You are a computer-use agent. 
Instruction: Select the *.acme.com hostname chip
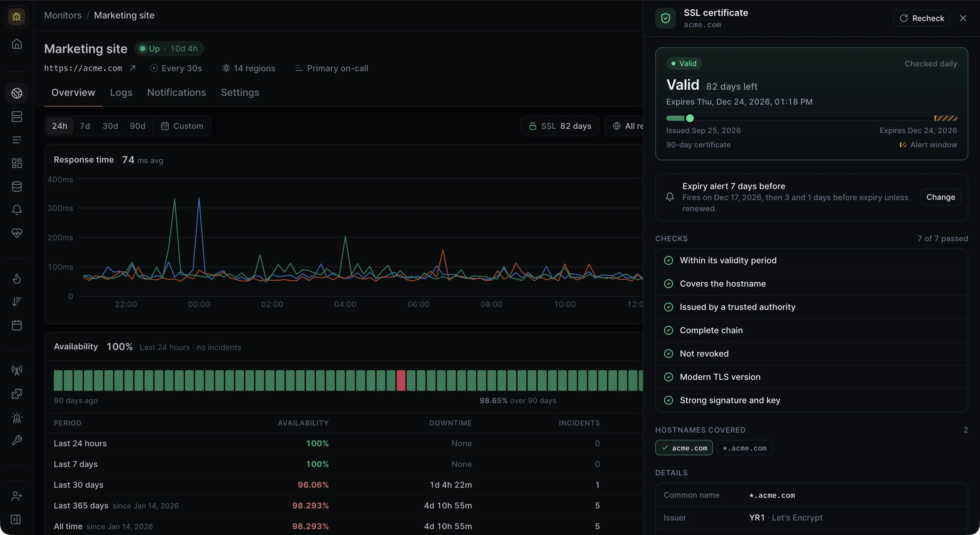pyautogui.click(x=744, y=448)
